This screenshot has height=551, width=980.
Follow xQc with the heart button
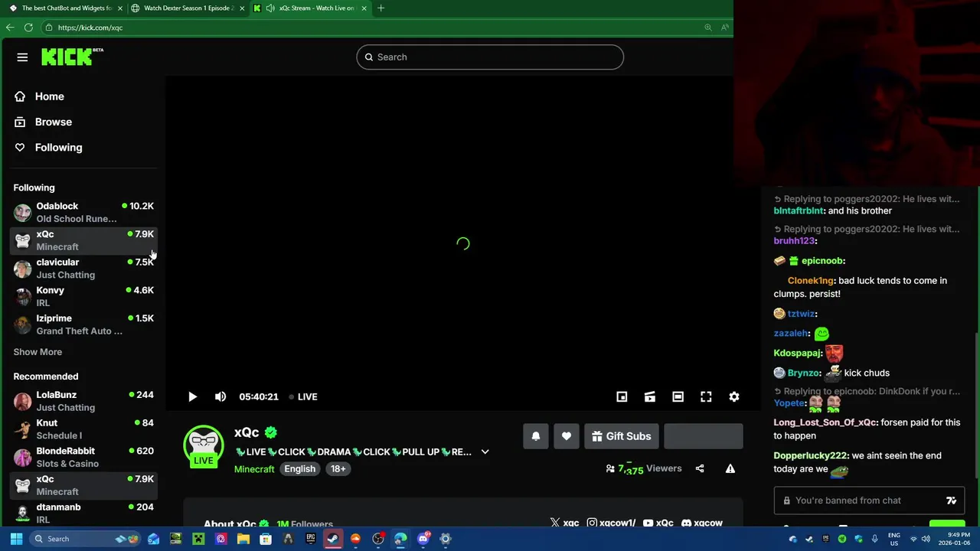tap(567, 436)
